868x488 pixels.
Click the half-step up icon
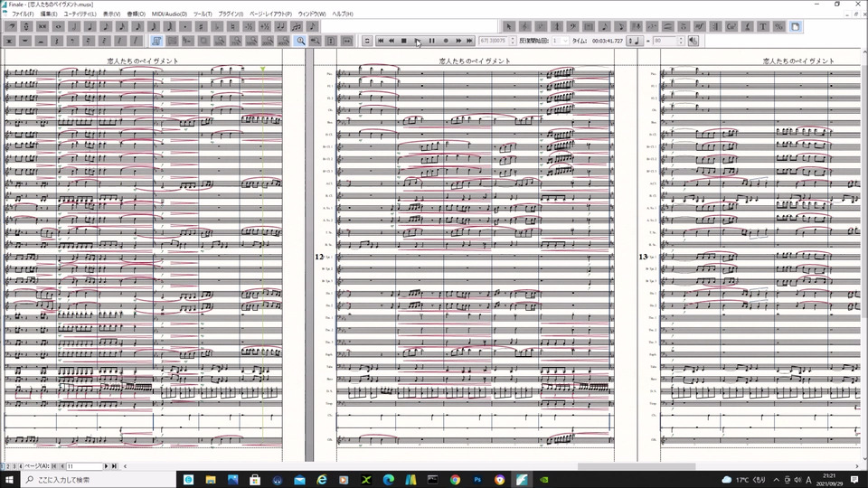265,26
